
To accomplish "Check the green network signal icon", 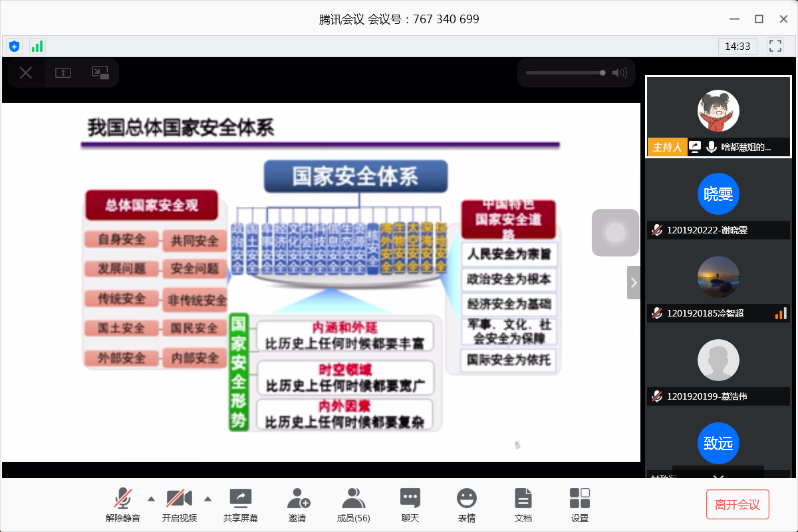I will [x=37, y=46].
